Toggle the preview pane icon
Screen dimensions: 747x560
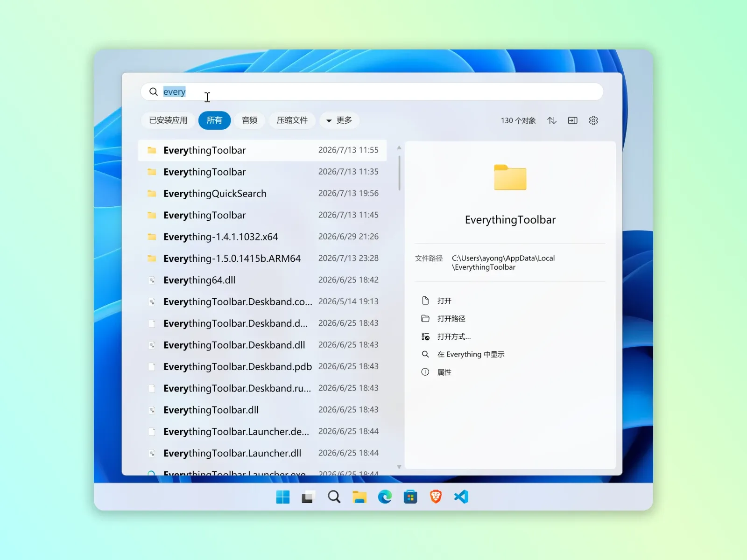572,120
